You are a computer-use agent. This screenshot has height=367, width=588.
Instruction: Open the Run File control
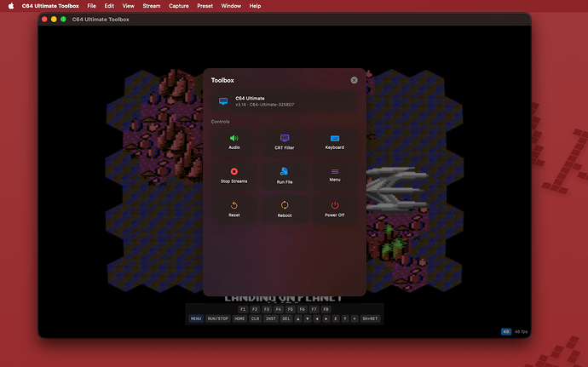(285, 175)
